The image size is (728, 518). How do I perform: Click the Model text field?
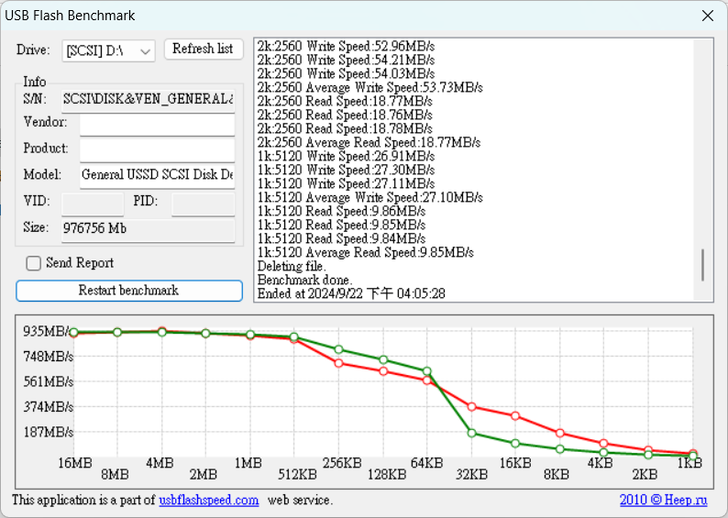tap(157, 175)
